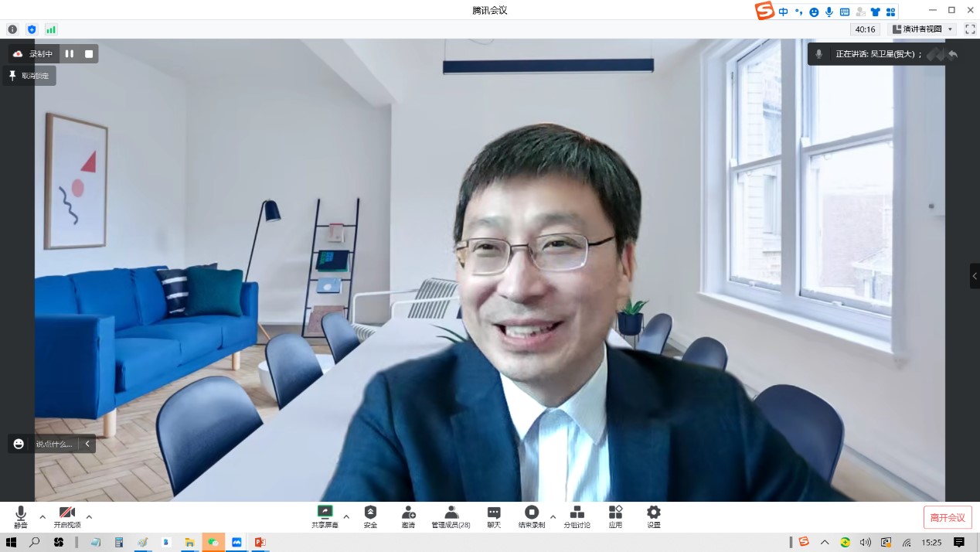Open 分组讨论 breakout rooms

[577, 516]
